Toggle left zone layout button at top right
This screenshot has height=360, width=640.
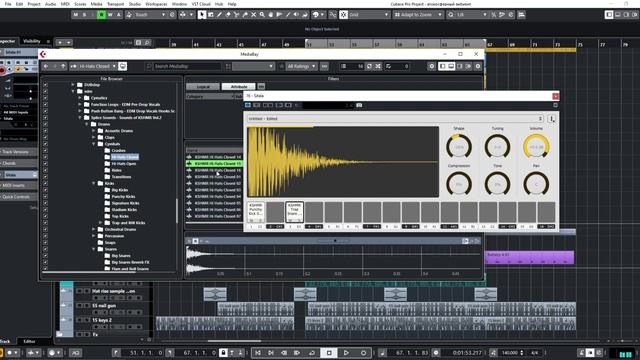(x=609, y=15)
